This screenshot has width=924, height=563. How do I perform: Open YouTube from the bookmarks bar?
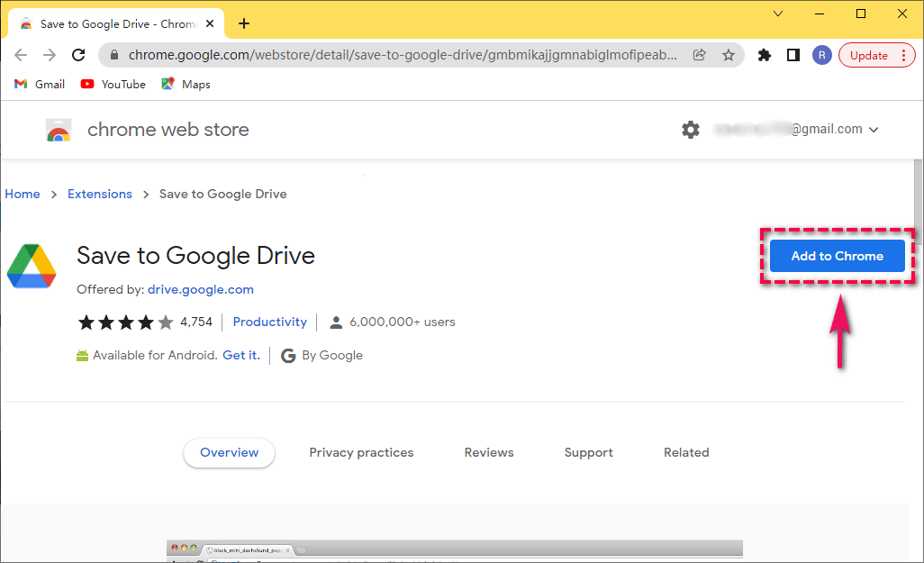113,84
